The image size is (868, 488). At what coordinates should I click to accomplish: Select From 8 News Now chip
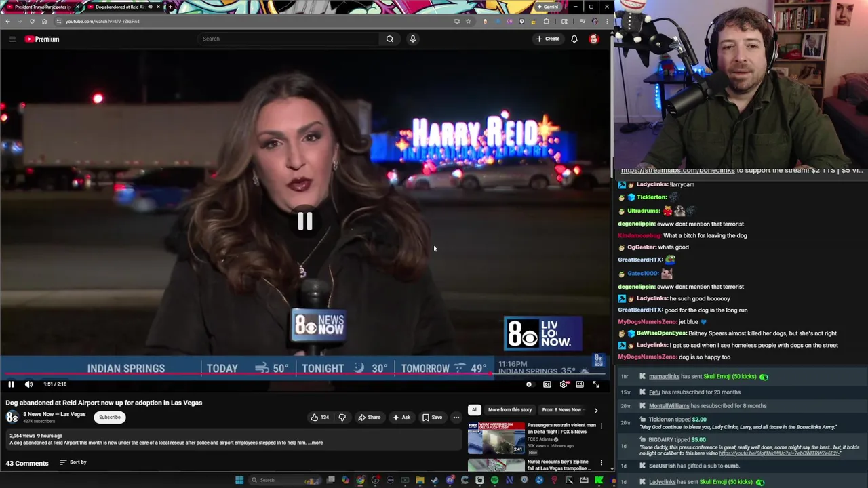click(561, 410)
